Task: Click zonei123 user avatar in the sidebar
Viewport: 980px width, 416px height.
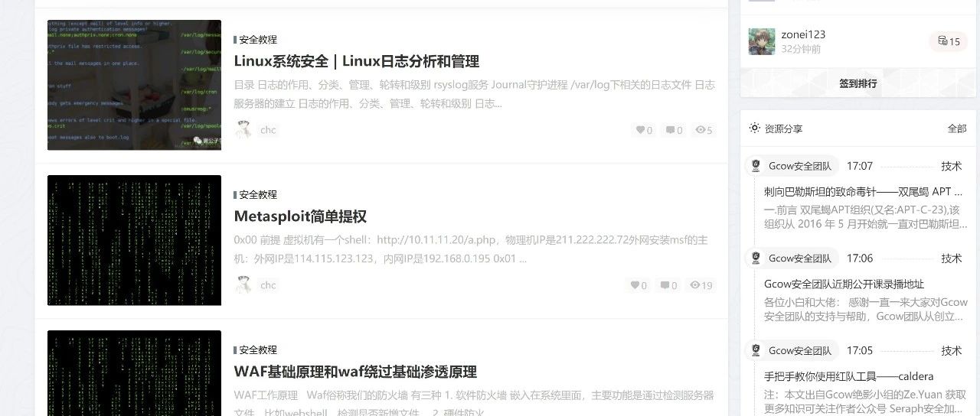Action: click(762, 41)
